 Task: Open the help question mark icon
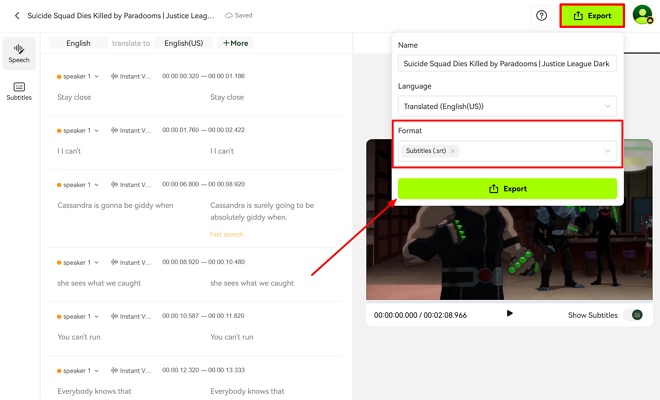(541, 16)
